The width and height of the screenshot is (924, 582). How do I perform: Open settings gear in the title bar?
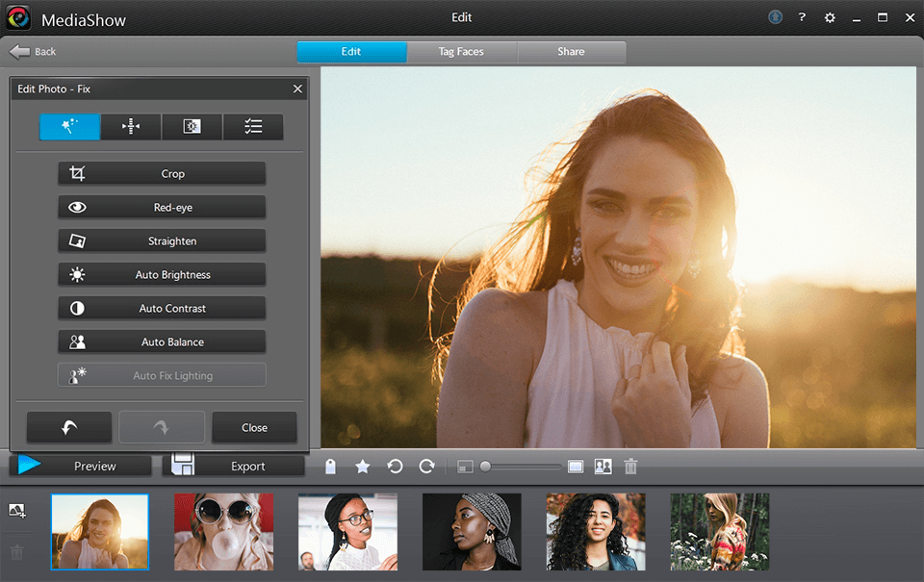pyautogui.click(x=830, y=18)
